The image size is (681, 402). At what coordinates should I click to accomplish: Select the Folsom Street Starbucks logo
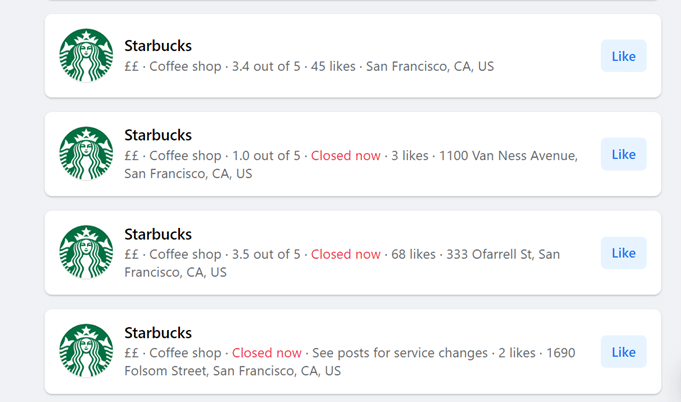86,351
